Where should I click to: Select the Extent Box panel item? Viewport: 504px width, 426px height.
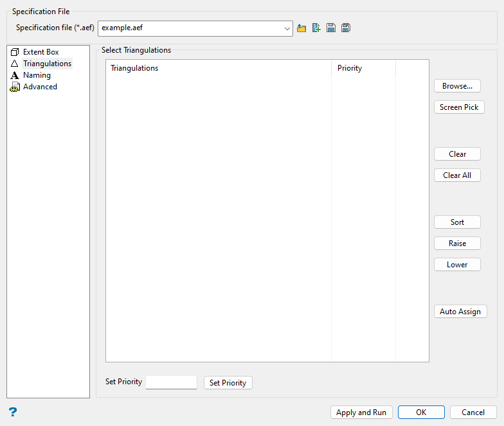click(41, 52)
